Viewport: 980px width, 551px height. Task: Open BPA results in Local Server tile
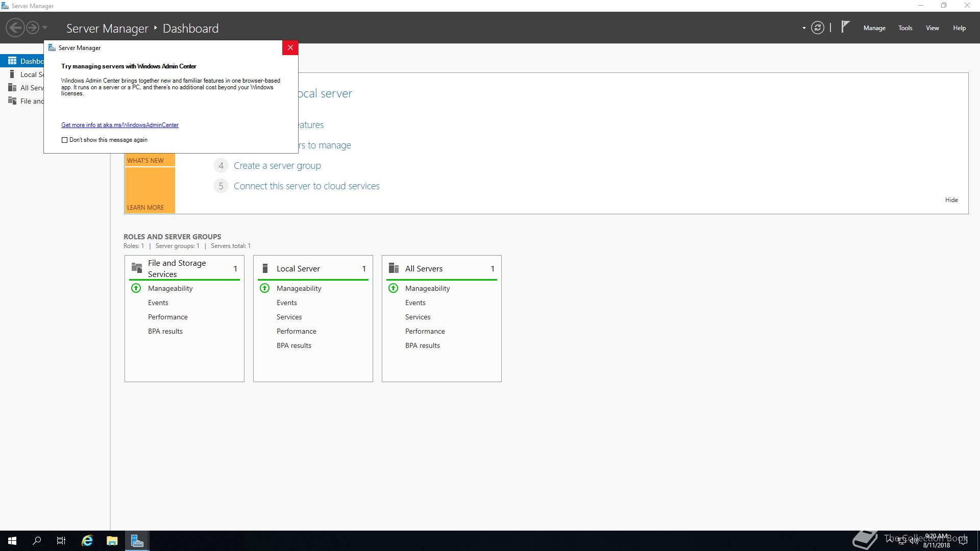294,345
